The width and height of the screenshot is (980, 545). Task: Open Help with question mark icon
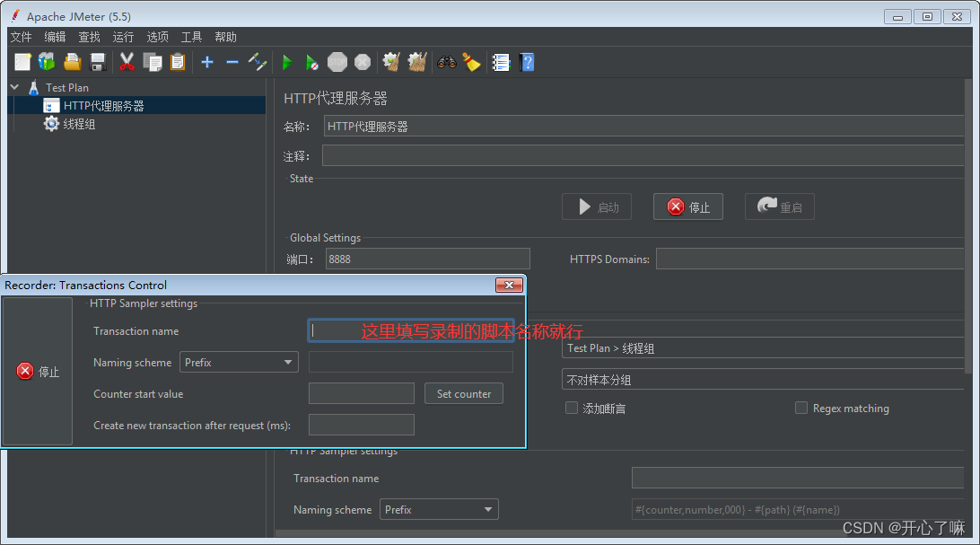[527, 62]
